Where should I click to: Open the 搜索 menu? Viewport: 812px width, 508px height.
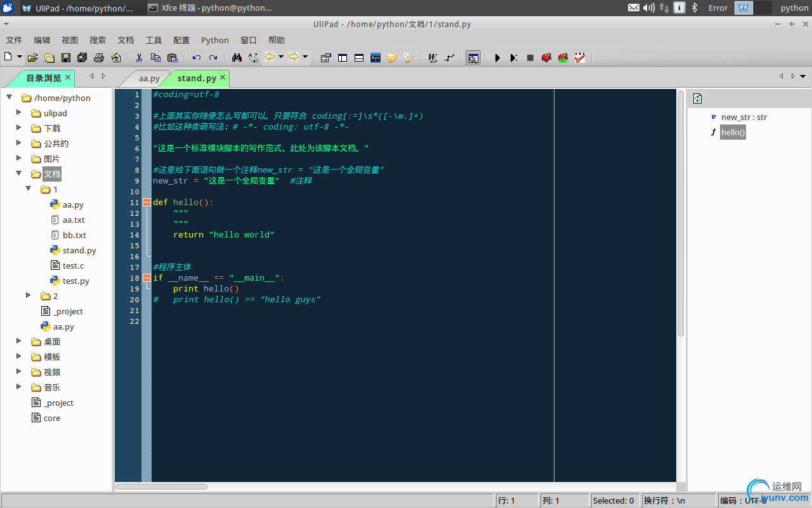(x=98, y=40)
